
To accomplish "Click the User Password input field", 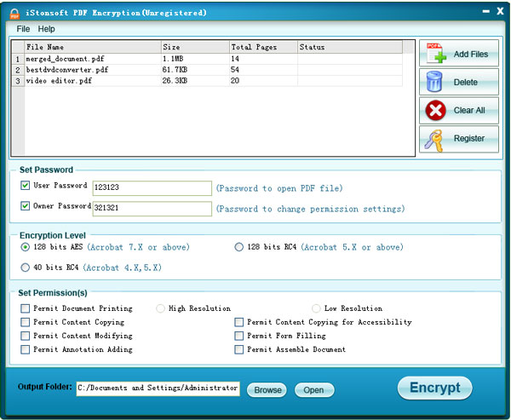I will click(x=152, y=188).
